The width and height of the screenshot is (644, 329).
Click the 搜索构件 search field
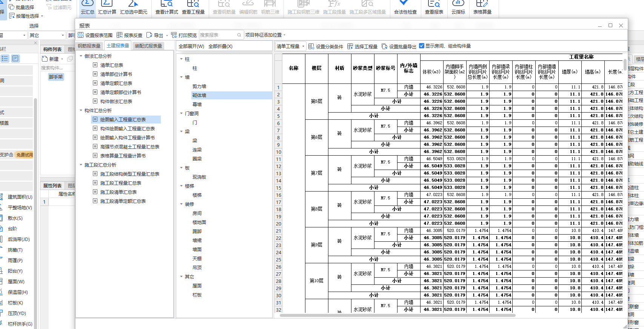(58, 68)
